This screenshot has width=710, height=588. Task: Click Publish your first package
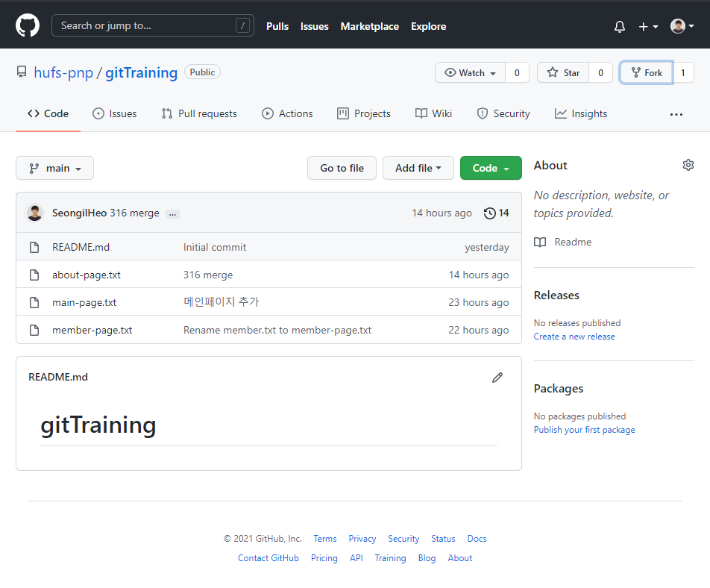tap(584, 430)
